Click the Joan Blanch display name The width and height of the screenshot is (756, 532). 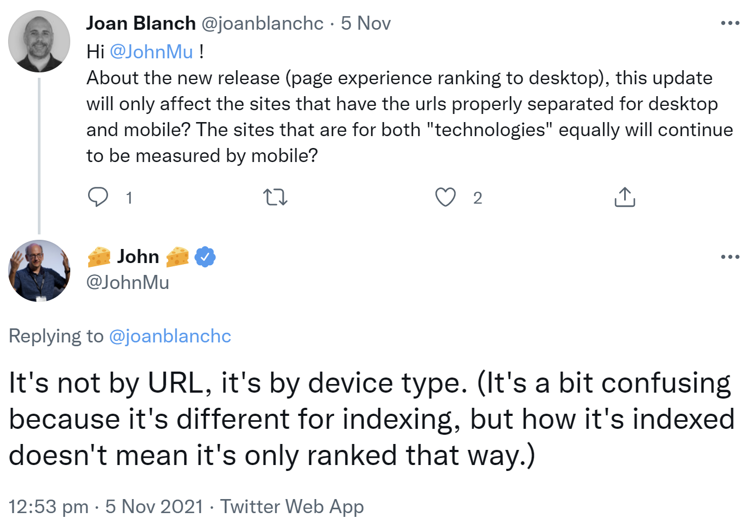pos(141,23)
